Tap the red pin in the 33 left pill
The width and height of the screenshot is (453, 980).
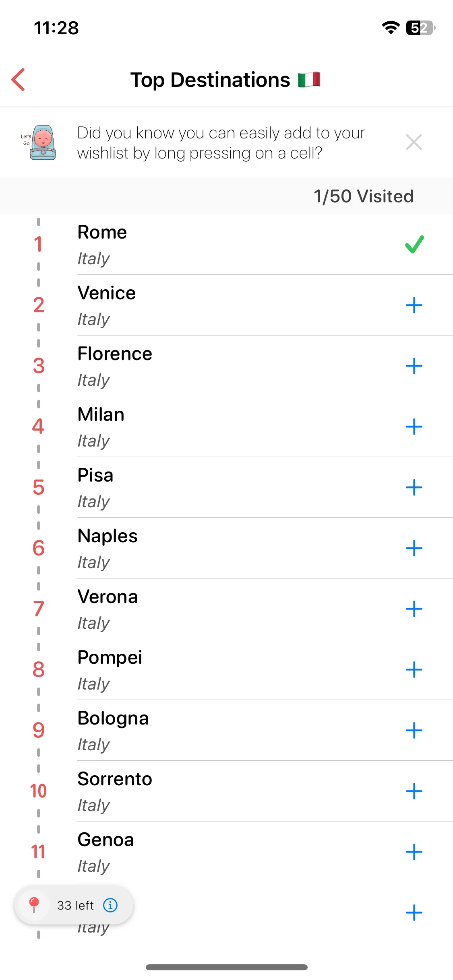point(34,905)
